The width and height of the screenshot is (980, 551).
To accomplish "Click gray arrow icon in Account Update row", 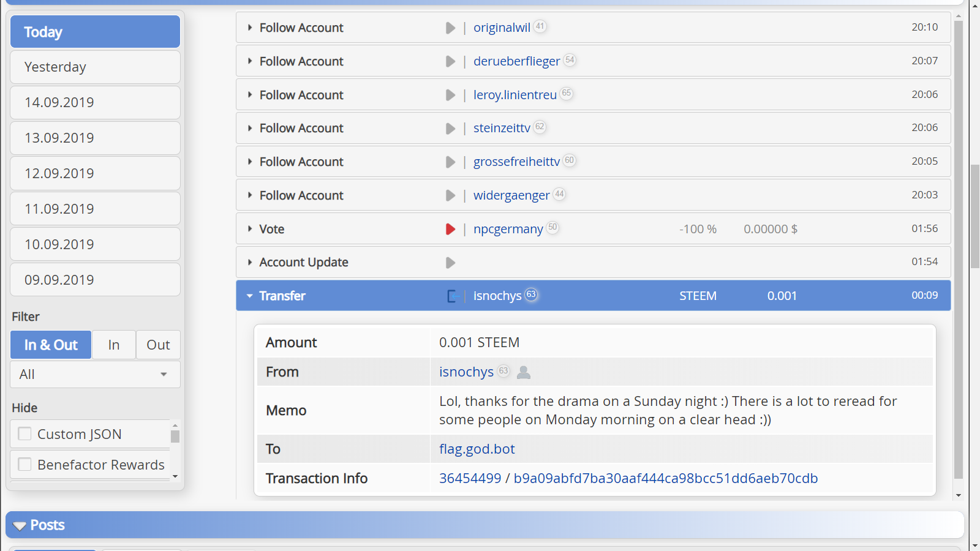I will pyautogui.click(x=450, y=263).
